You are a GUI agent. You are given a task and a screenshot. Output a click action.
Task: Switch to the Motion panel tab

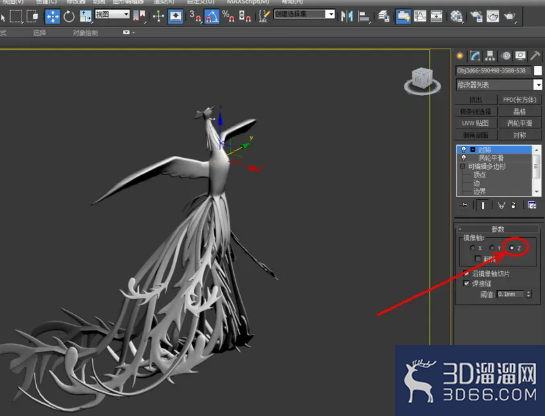pyautogui.click(x=506, y=56)
